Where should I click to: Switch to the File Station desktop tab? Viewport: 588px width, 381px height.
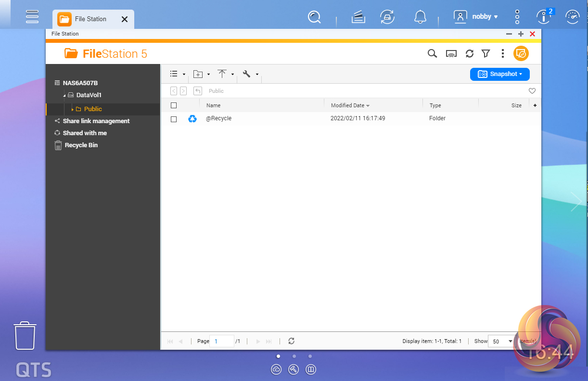pyautogui.click(x=90, y=19)
